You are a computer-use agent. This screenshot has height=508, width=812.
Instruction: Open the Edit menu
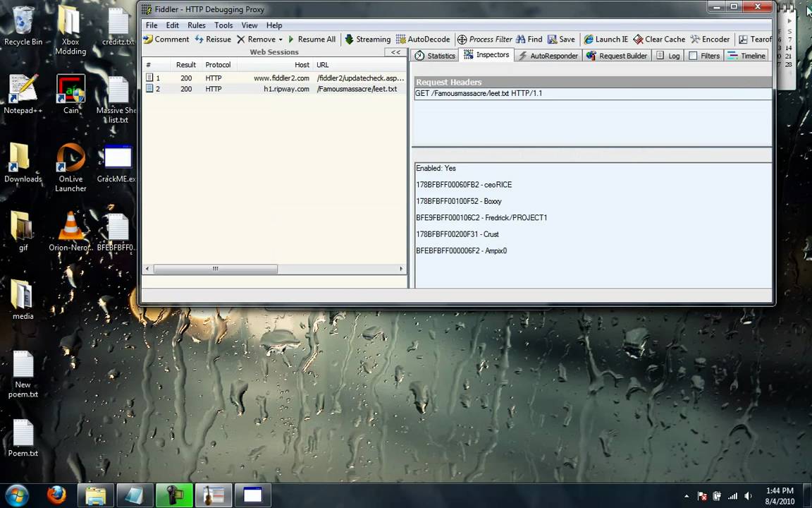coord(173,25)
